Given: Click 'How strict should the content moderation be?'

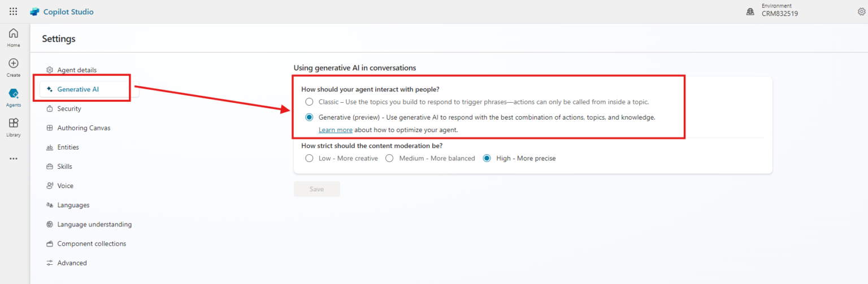Looking at the screenshot, I should 372,146.
